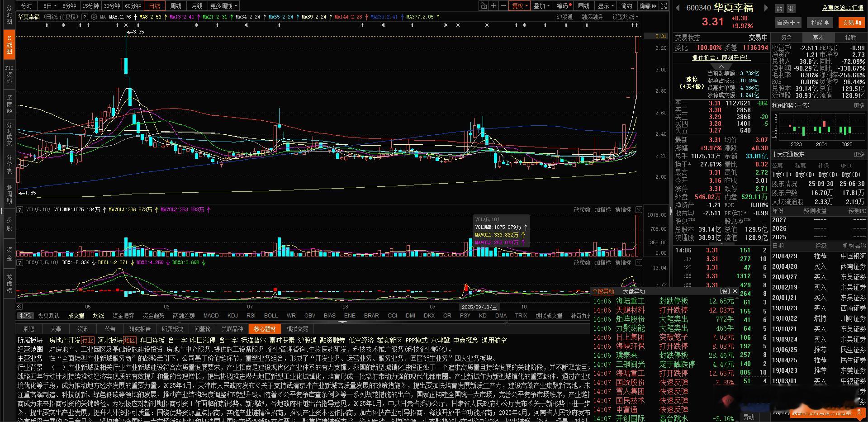Toggle the 成交量 indicator

pos(76,316)
